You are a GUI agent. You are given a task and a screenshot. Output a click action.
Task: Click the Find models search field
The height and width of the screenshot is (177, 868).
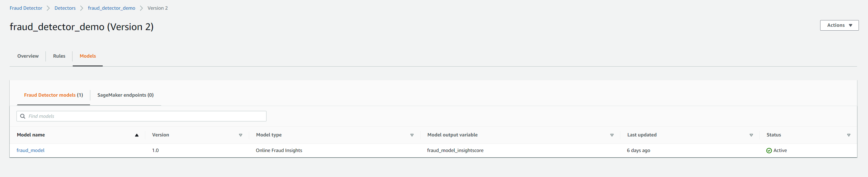(x=145, y=116)
